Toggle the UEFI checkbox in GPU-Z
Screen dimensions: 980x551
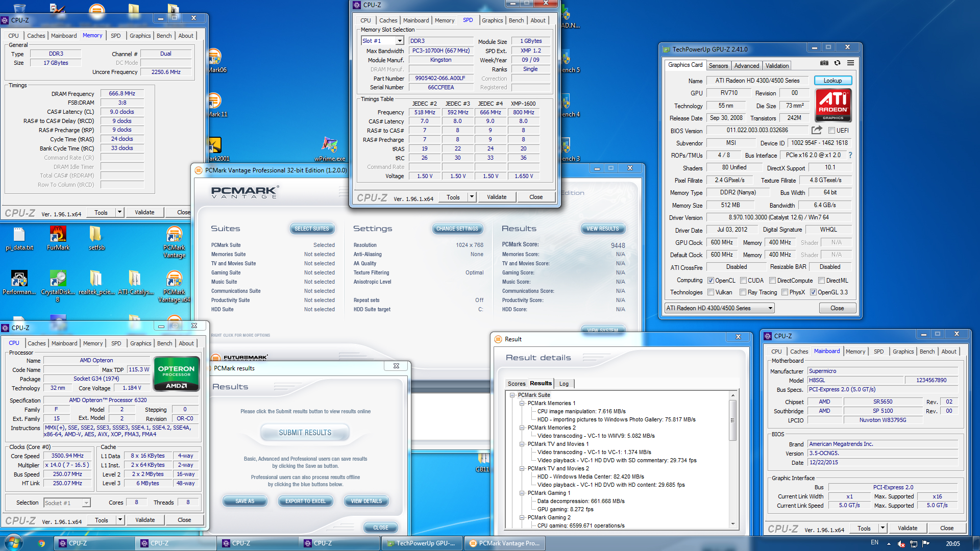(x=832, y=131)
